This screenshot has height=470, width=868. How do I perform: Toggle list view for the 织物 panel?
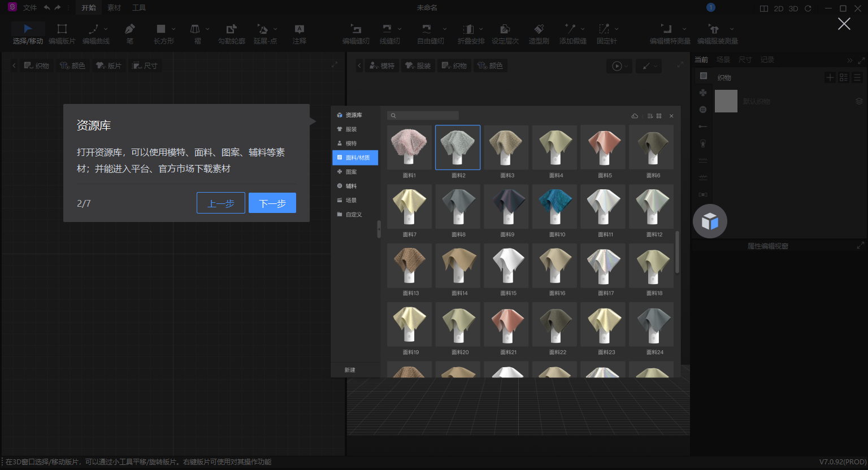pyautogui.click(x=857, y=77)
